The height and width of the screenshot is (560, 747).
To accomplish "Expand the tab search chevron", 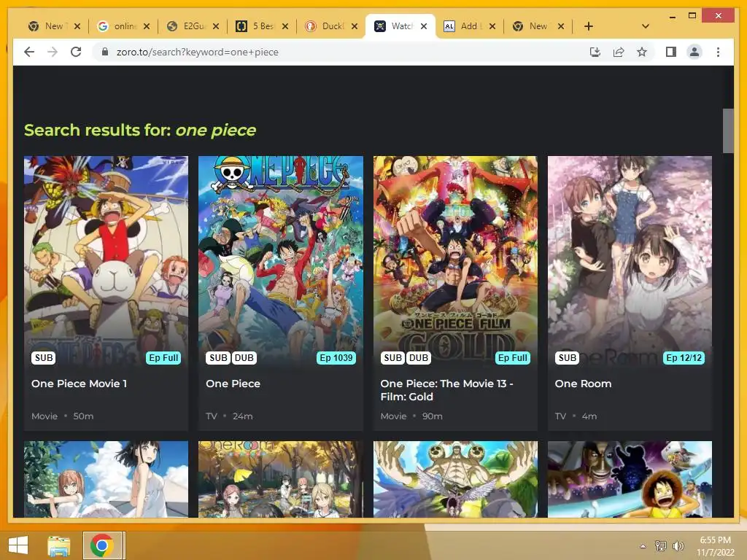I will (x=645, y=26).
